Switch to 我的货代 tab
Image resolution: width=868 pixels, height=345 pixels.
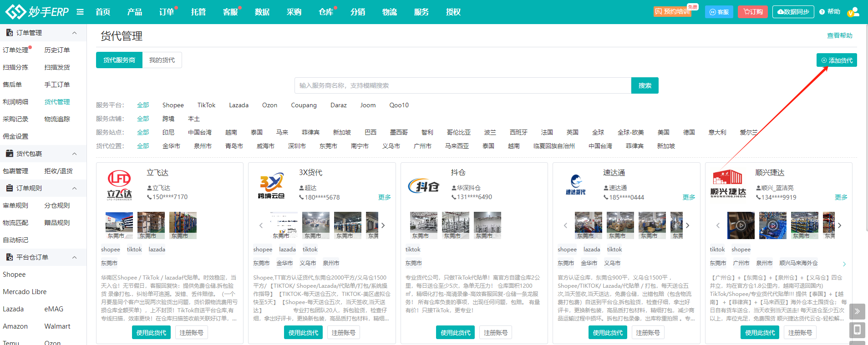pyautogui.click(x=162, y=60)
